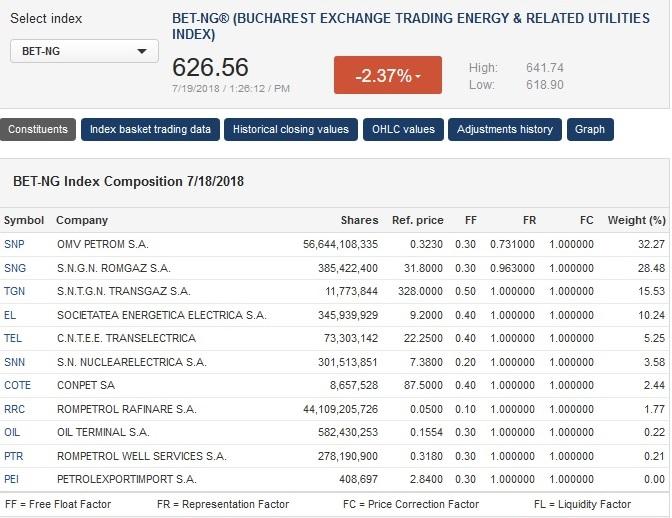Select the OMV PETROM S.A. company name
The width and height of the screenshot is (672, 518).
click(103, 244)
